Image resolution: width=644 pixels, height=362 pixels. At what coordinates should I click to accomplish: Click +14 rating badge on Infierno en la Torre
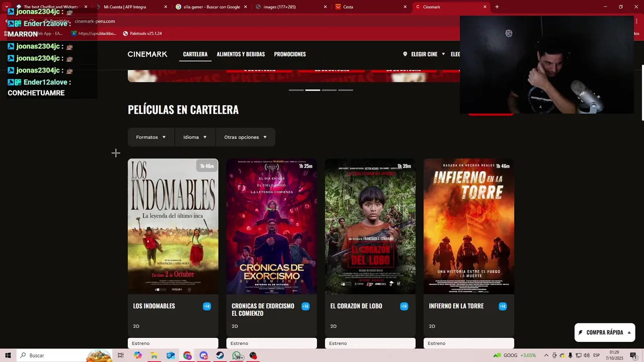pyautogui.click(x=503, y=306)
